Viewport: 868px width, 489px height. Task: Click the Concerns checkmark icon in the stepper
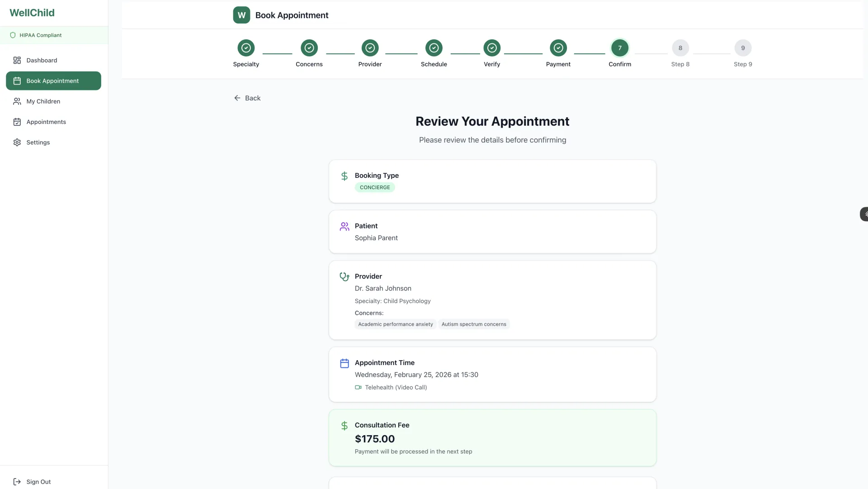tap(309, 48)
